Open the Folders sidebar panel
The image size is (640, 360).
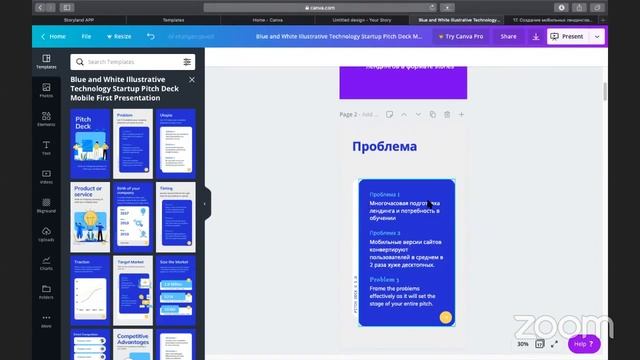click(46, 292)
